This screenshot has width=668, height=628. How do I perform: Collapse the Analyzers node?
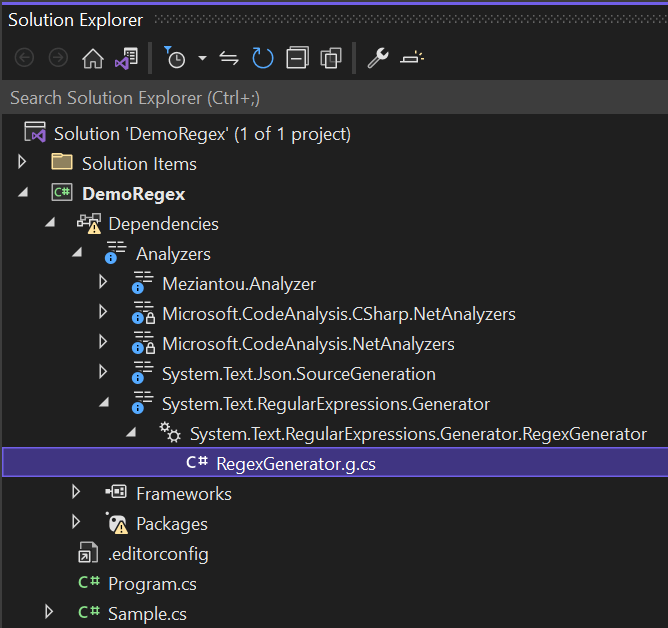(x=77, y=253)
